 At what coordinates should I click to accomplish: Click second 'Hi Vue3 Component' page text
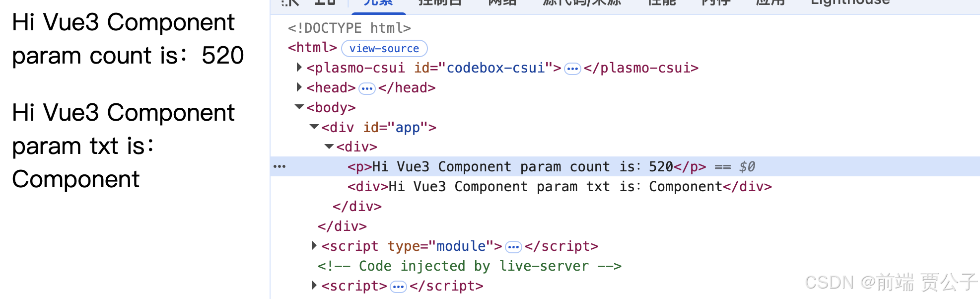coord(123,113)
